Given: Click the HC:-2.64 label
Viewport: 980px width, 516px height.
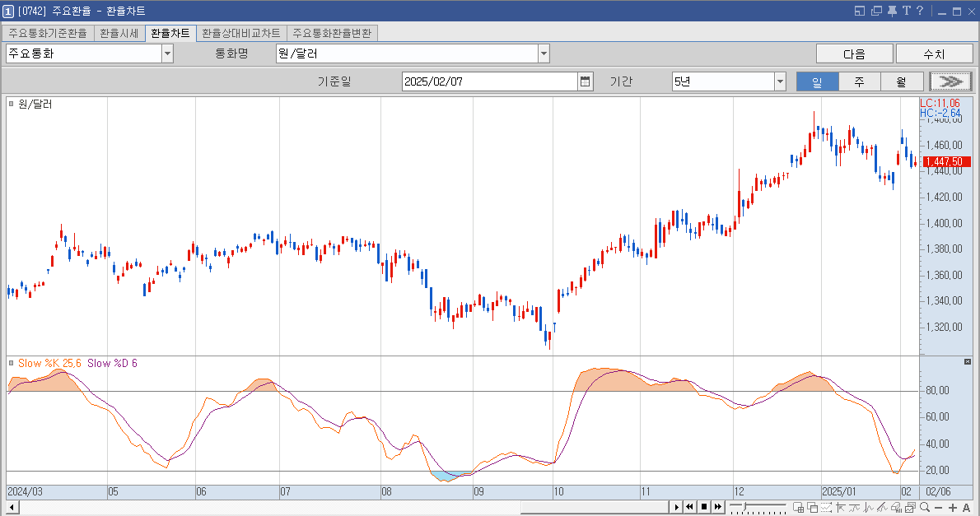Looking at the screenshot, I should pos(940,113).
